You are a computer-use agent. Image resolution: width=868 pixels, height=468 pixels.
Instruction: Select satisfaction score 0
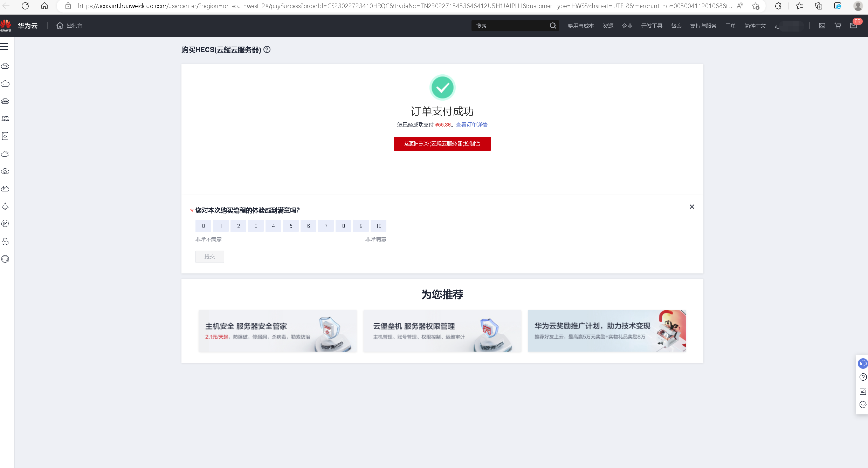203,226
